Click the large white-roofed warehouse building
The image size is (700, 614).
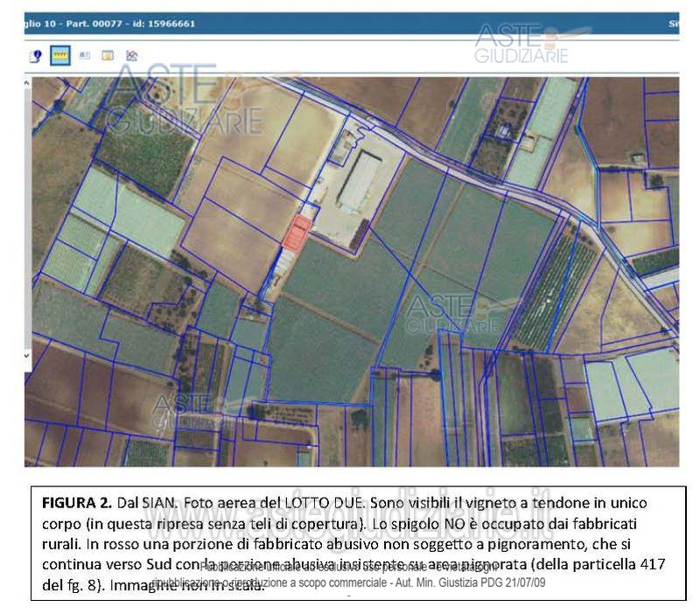[360, 181]
